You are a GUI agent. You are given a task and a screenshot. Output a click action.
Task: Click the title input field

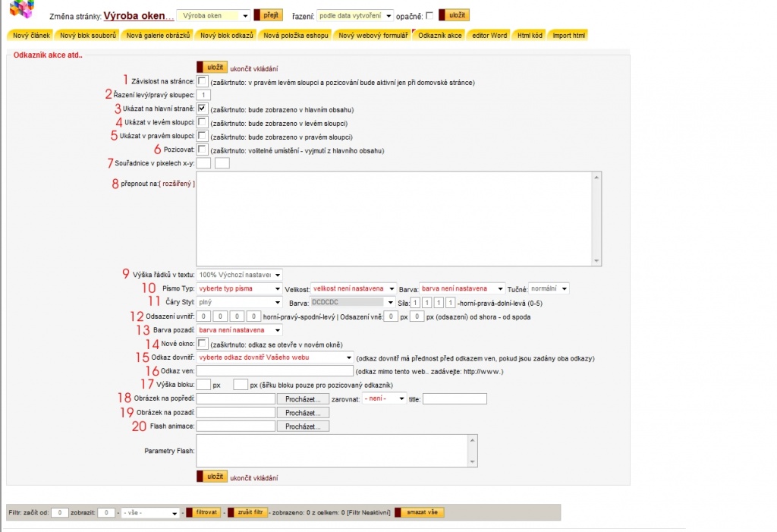point(455,398)
